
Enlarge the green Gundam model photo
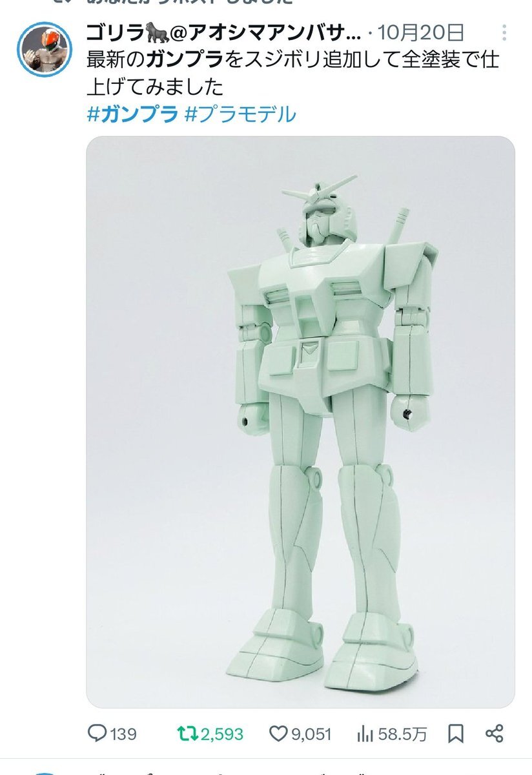pyautogui.click(x=300, y=422)
